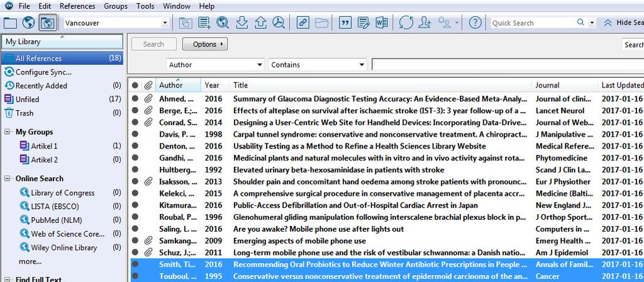Collapse the Online Search group set
This screenshot has width=644, height=282.
[7, 178]
